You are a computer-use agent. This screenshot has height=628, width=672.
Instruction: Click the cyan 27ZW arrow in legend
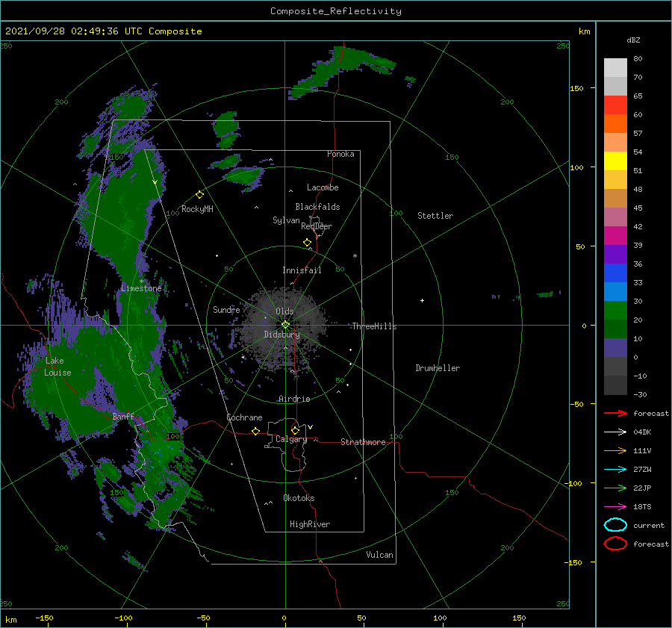tap(615, 470)
